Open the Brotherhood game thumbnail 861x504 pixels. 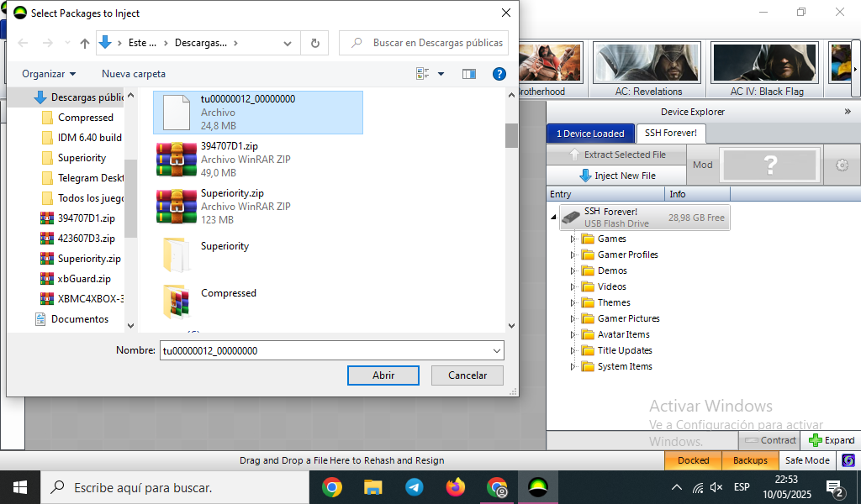point(550,69)
